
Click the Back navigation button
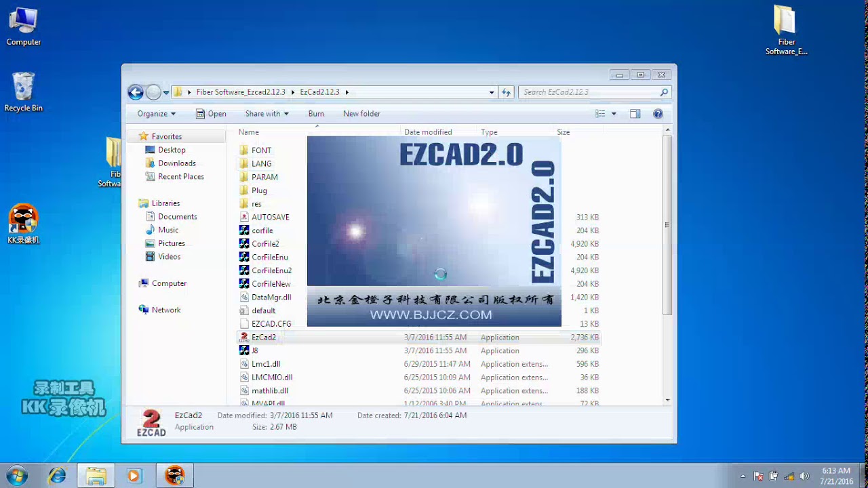[x=136, y=91]
